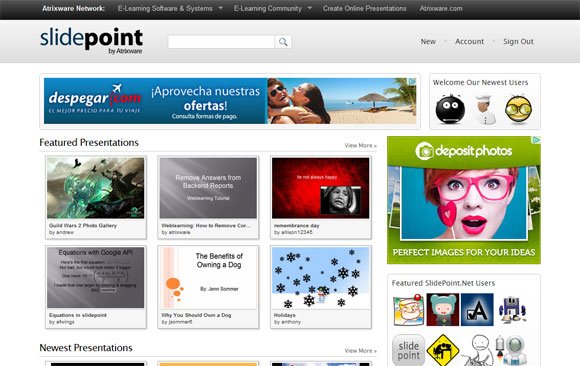The image size is (580, 366).
Task: Open the blue letter A featured user avatar
Action: point(477,310)
